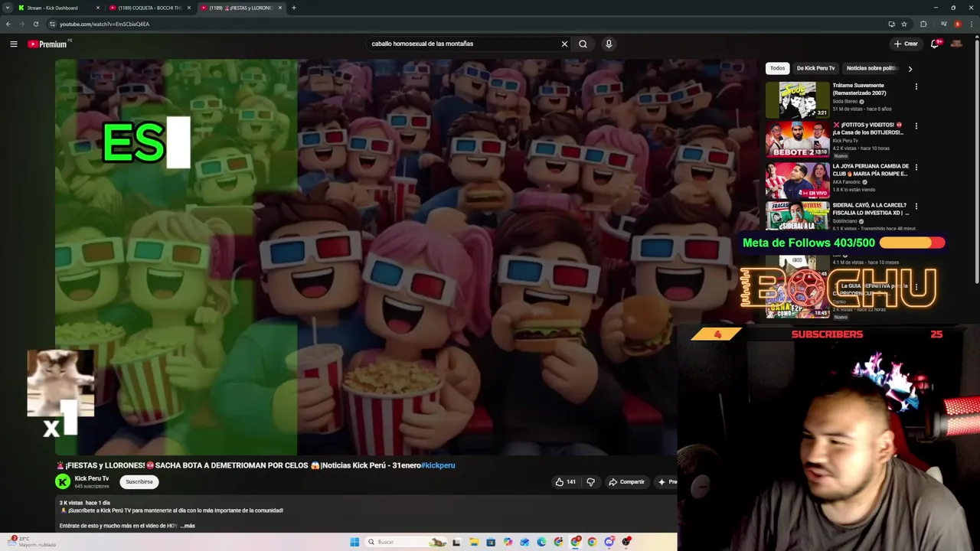Open the ¡FOTITOS Y VIDEITOS! video thumbnail
The height and width of the screenshot is (551, 980).
(797, 139)
